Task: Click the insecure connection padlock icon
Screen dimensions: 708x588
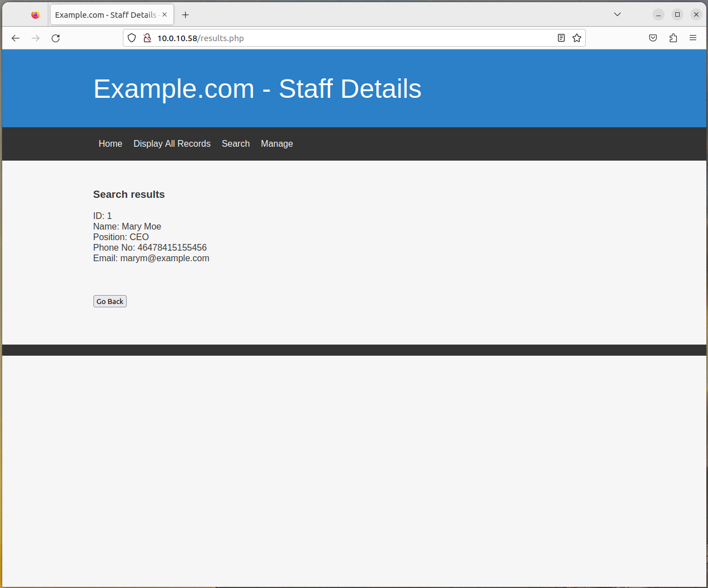Action: click(147, 38)
